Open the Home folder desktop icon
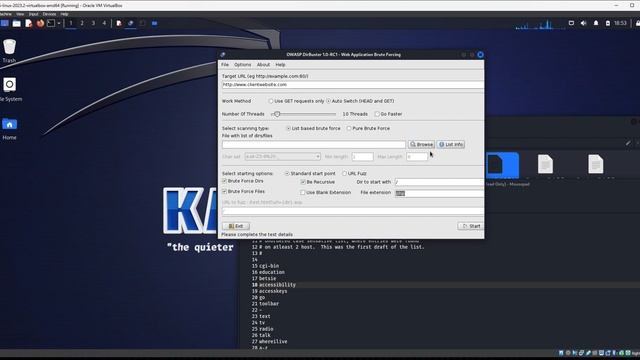Screen dimensions: 640x360 click(x=9, y=129)
